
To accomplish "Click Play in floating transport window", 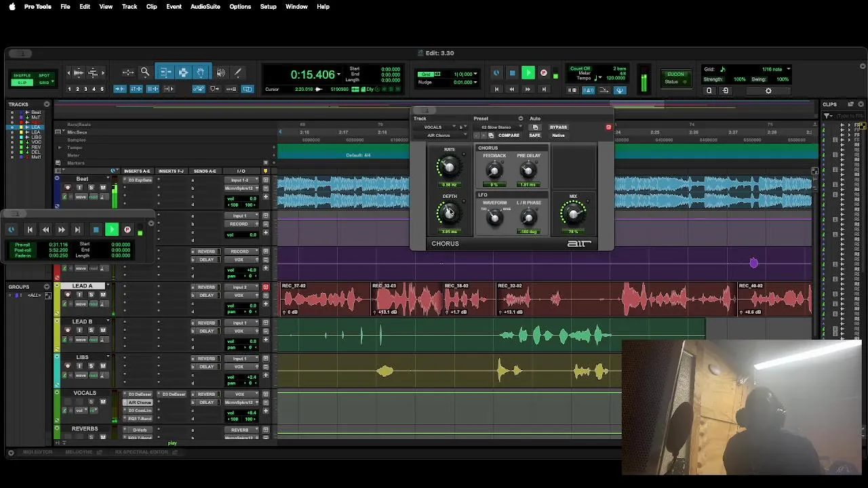I will [x=111, y=230].
